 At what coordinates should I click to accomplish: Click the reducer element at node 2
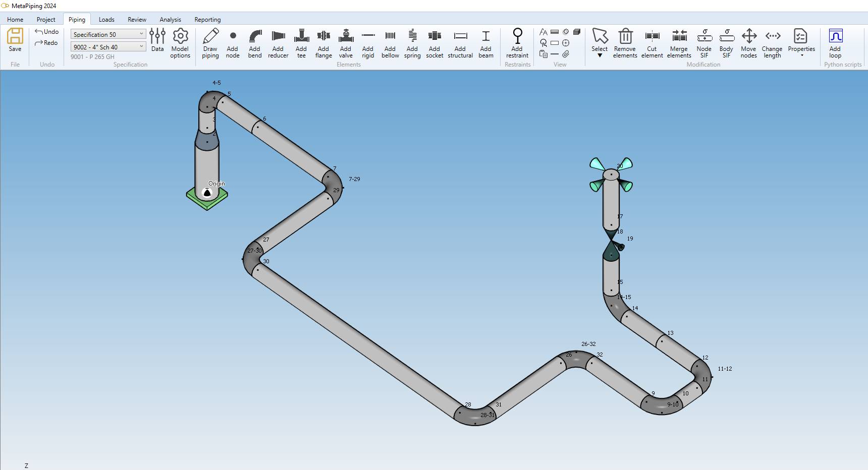pyautogui.click(x=207, y=139)
